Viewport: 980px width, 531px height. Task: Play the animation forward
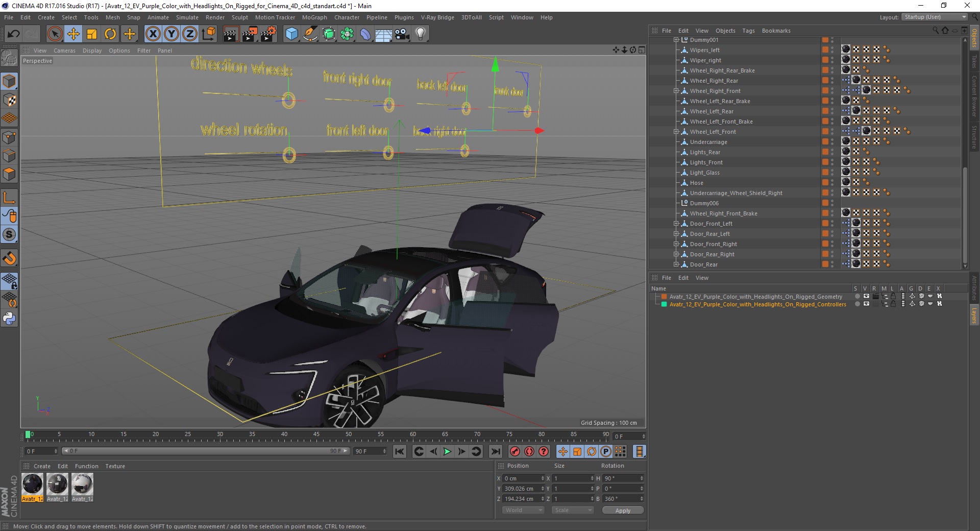447,451
